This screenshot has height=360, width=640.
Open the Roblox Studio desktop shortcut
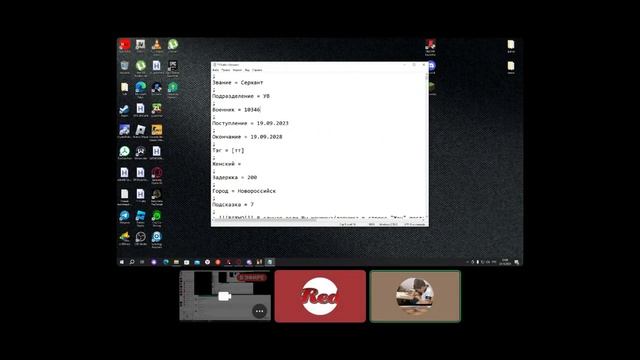tap(140, 215)
